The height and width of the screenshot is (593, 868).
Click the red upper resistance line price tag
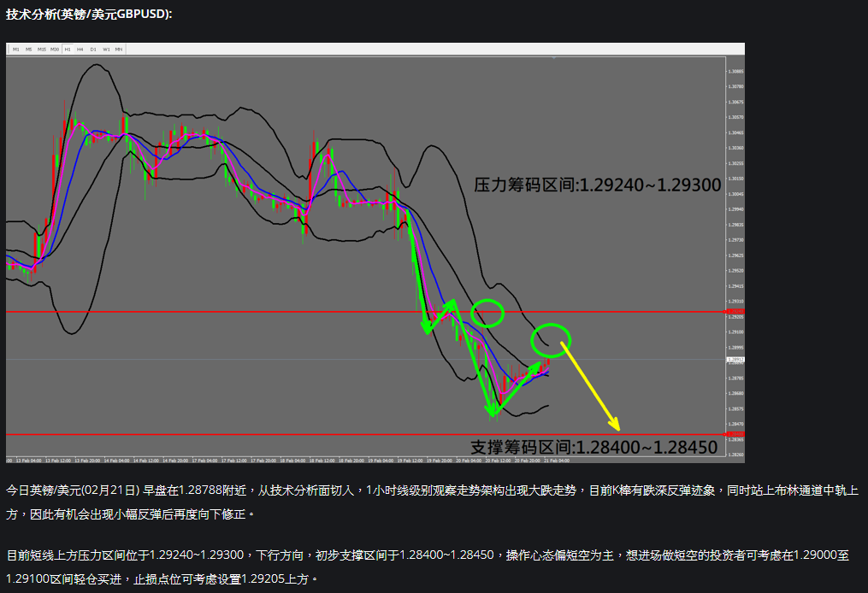click(735, 311)
